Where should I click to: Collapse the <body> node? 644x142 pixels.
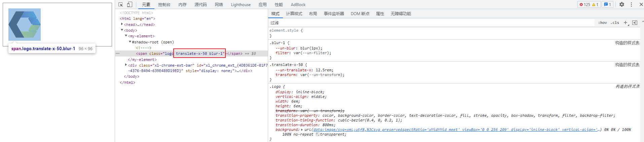(122, 30)
